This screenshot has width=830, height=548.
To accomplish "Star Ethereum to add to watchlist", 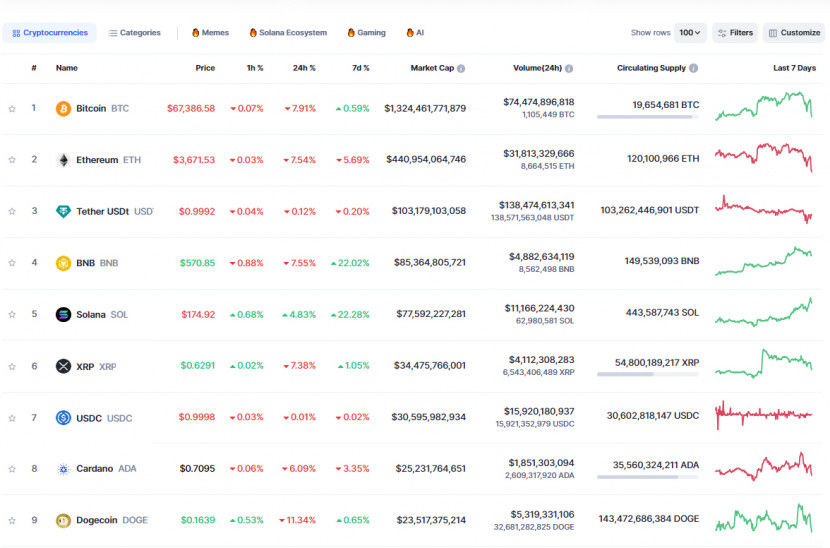I will coord(12,160).
